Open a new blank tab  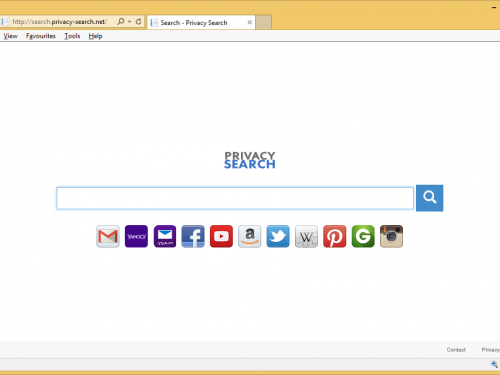pos(263,22)
